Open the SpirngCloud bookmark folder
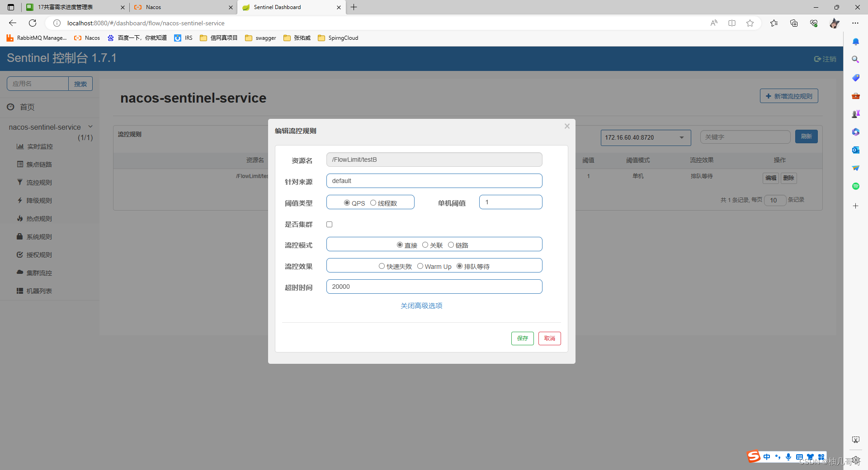This screenshot has width=868, height=470. pyautogui.click(x=338, y=38)
